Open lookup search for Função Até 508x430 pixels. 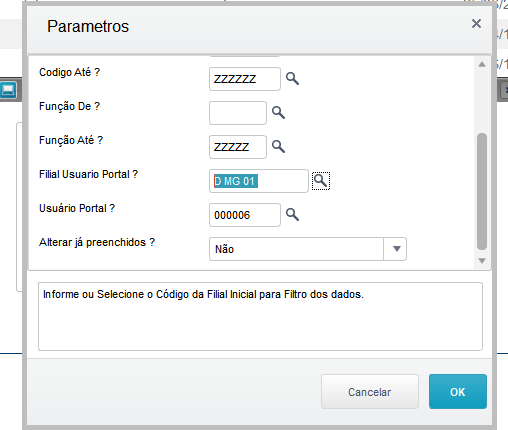pos(278,147)
